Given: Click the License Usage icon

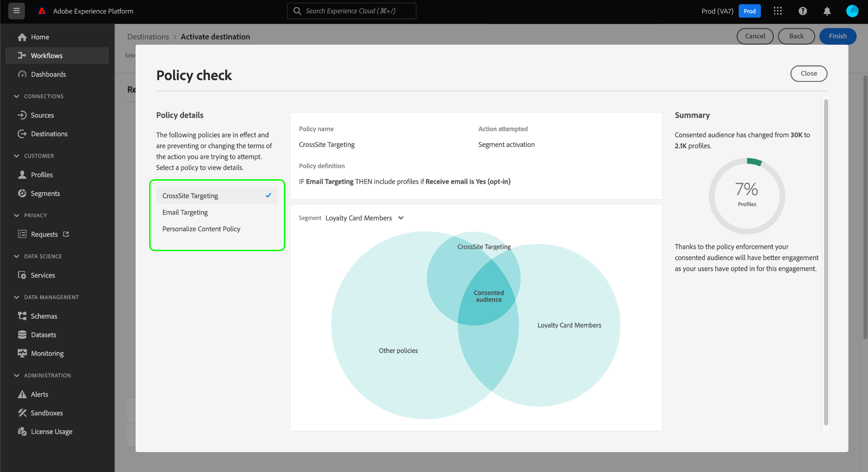Looking at the screenshot, I should (22, 431).
